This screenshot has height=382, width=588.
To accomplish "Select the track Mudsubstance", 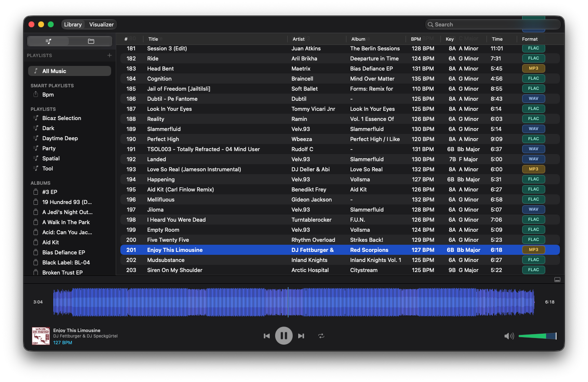I will (x=340, y=260).
